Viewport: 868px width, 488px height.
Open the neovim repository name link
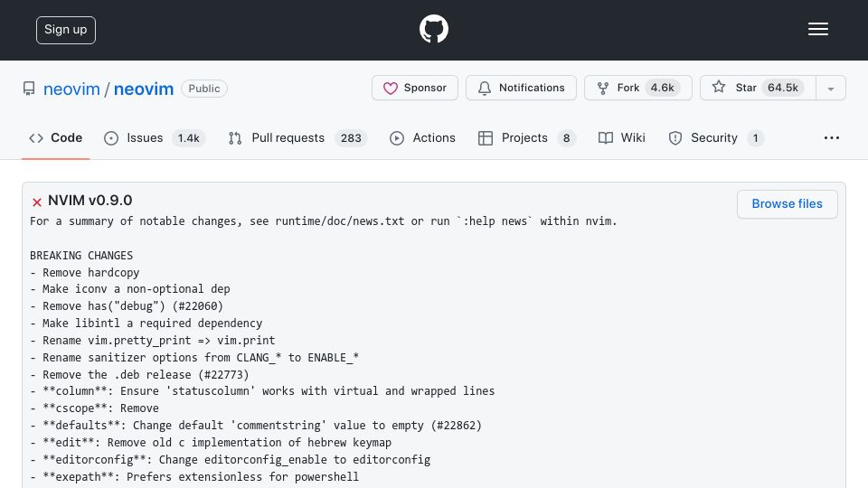144,89
